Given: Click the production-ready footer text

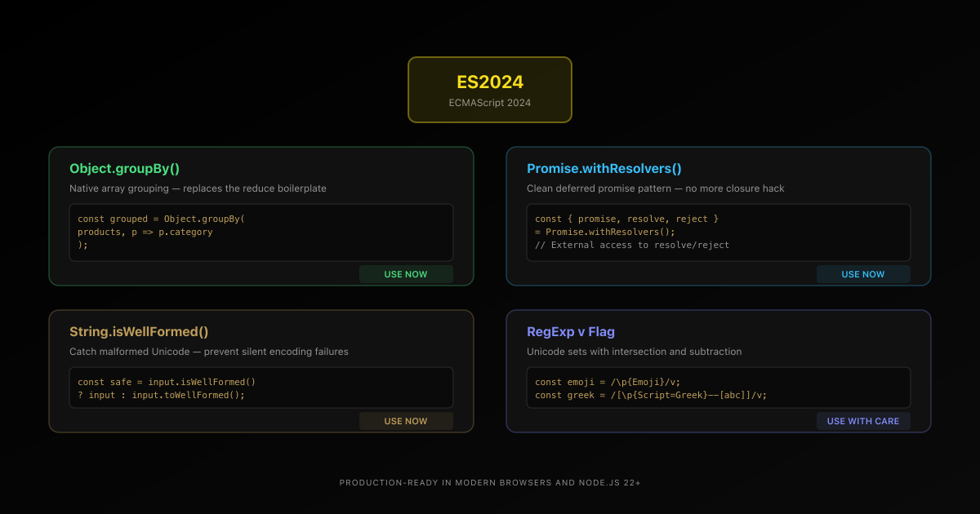Looking at the screenshot, I should click(489, 482).
